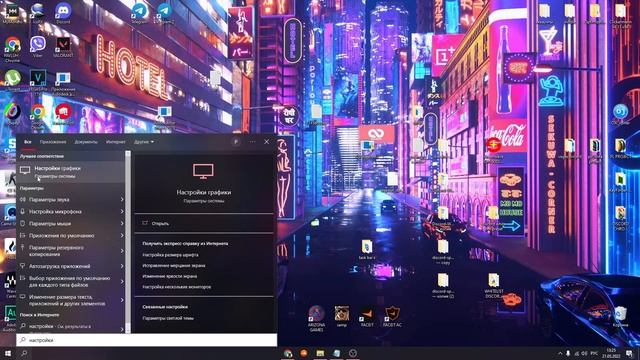Open the WHITELIST DISCORD file on desktop

tap(493, 286)
